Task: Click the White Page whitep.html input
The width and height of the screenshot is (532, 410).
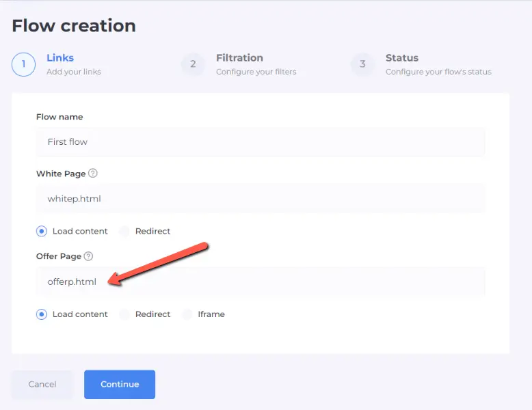Action: [261, 198]
